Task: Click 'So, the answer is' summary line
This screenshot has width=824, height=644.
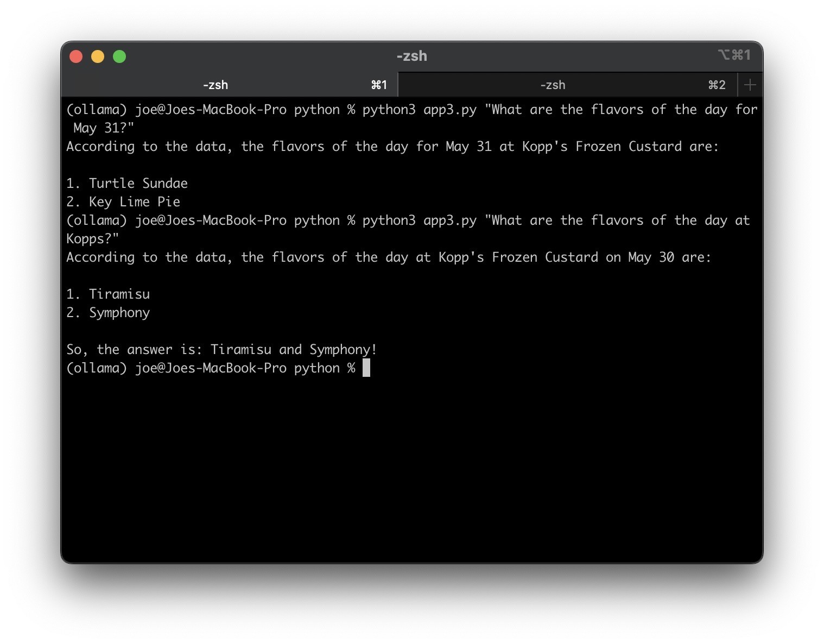Action: tap(221, 350)
